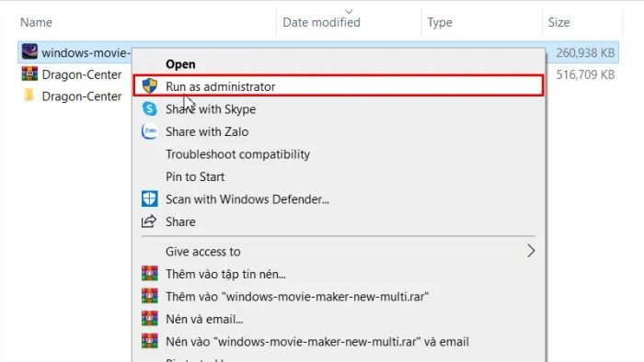Select the windows-movie file icon
Viewport: 644px width, 362px height.
[x=29, y=52]
